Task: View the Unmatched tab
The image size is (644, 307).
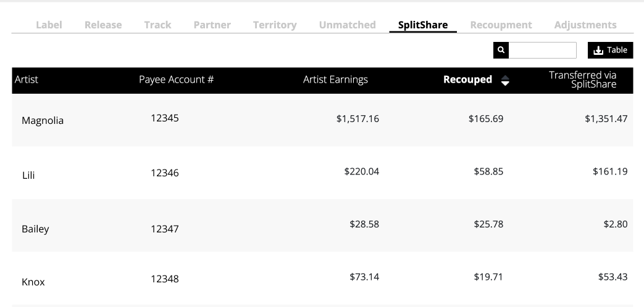Action: pyautogui.click(x=348, y=25)
